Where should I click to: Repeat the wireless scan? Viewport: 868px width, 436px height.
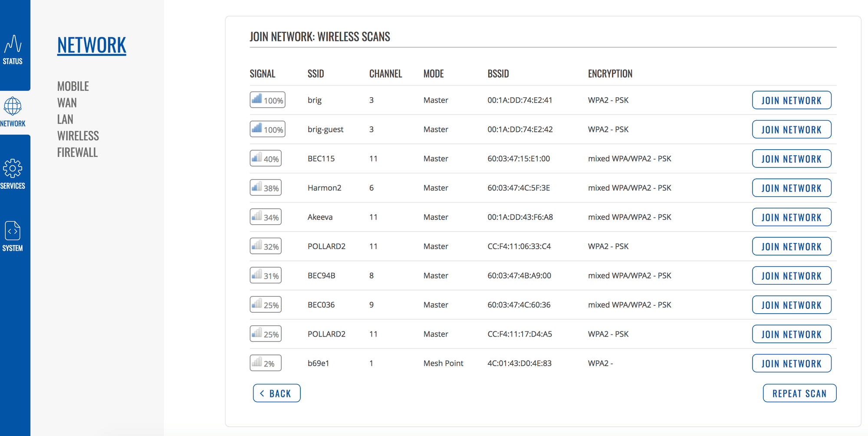pos(799,393)
